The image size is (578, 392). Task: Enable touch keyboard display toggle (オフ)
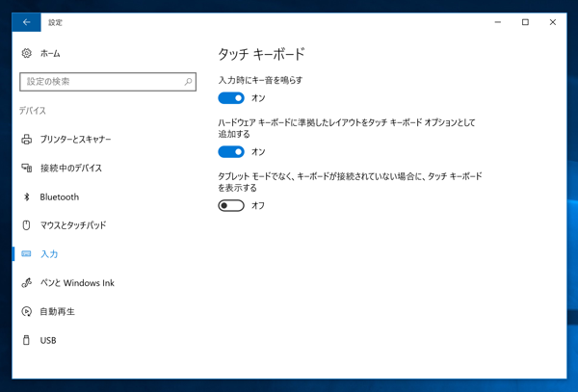pyautogui.click(x=231, y=205)
